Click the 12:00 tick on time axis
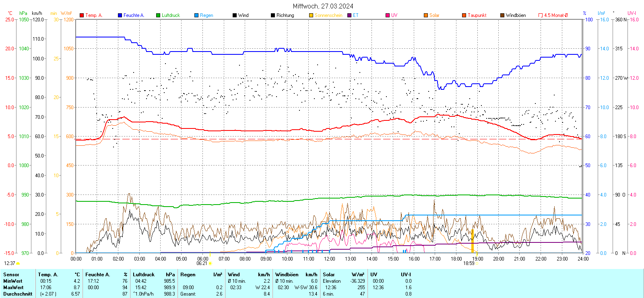This screenshot has height=298, width=644. pyautogui.click(x=329, y=259)
